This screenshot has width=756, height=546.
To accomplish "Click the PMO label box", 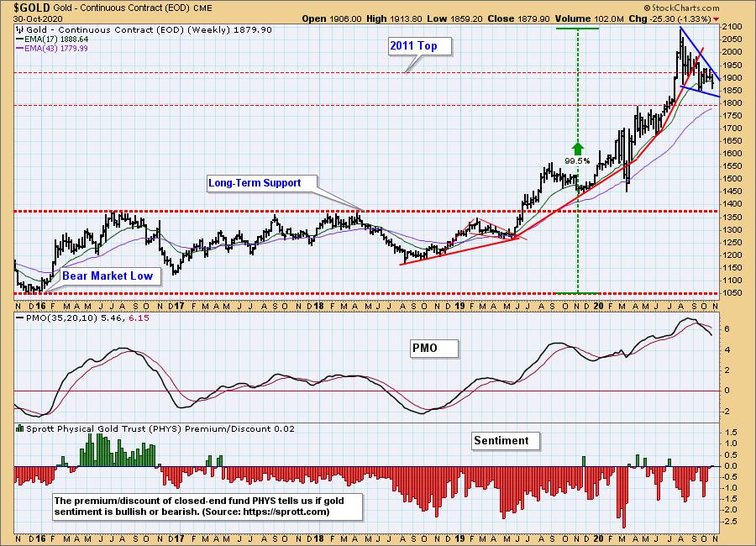I will pyautogui.click(x=434, y=349).
